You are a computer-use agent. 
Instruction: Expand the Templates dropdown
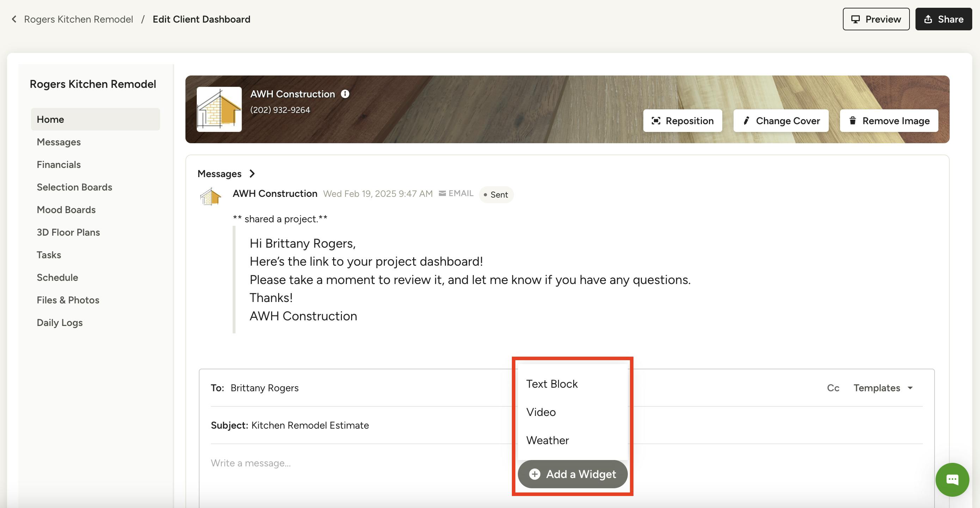(x=883, y=388)
